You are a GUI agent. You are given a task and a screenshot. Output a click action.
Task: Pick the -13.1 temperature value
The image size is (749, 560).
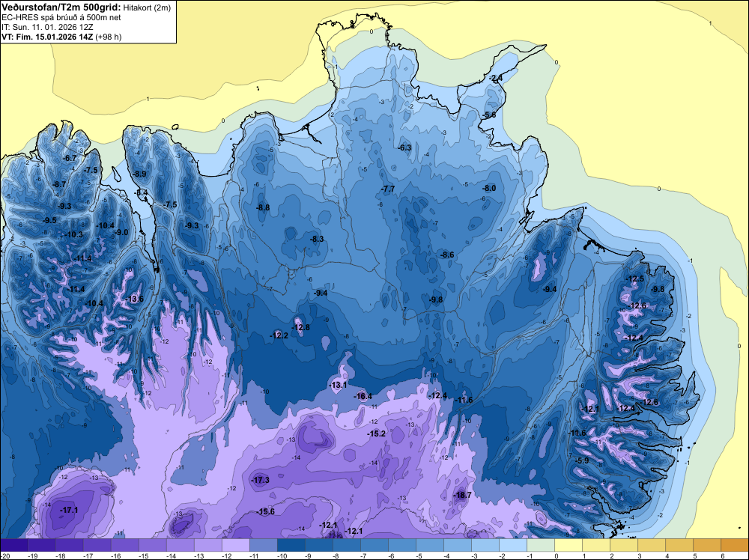[338, 385]
